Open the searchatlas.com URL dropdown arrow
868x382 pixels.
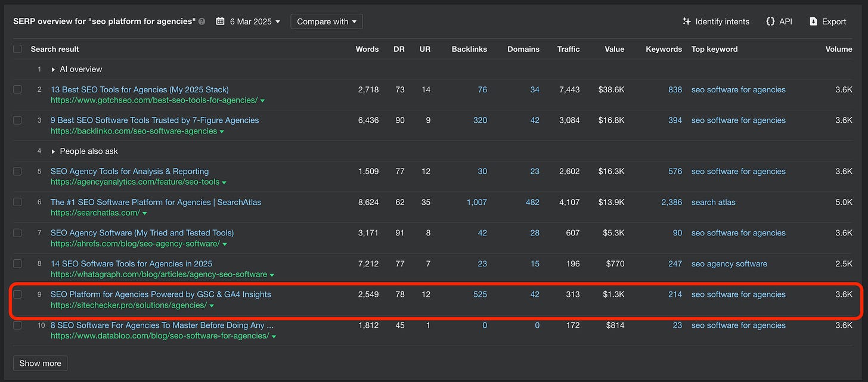pyautogui.click(x=145, y=213)
